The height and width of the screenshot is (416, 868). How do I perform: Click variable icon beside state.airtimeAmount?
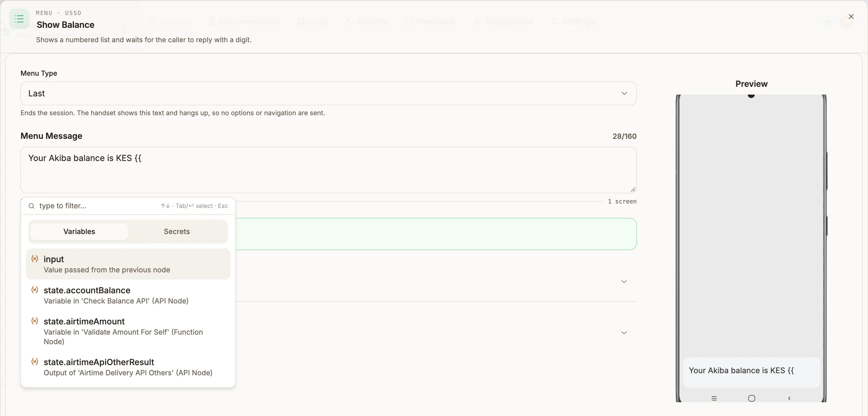tap(35, 321)
